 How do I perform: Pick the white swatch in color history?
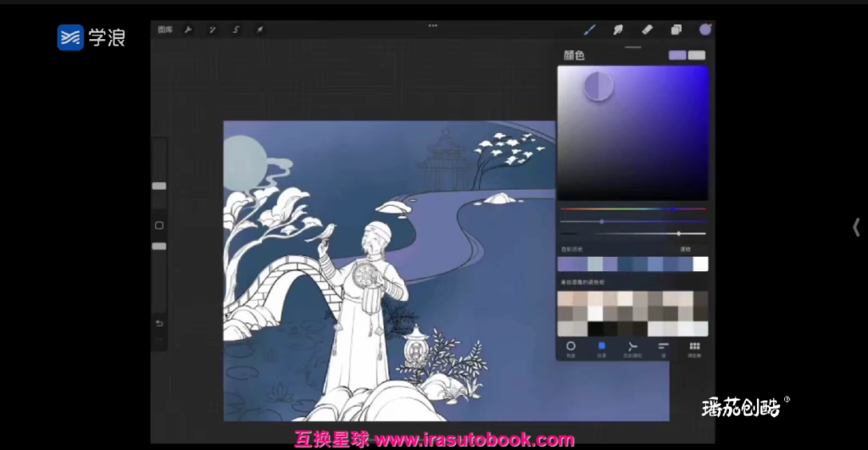point(700,264)
